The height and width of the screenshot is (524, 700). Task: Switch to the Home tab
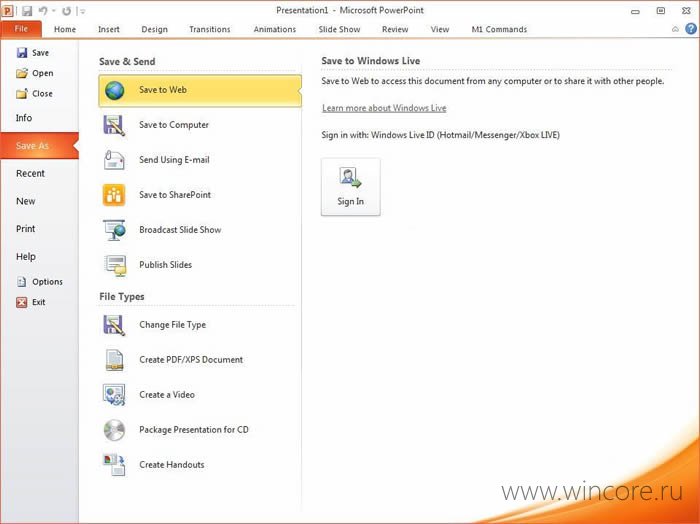tap(65, 29)
